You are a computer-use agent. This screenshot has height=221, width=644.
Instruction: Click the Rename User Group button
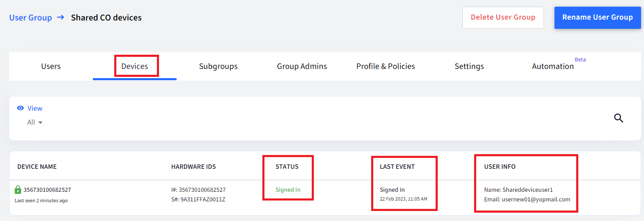tap(598, 18)
